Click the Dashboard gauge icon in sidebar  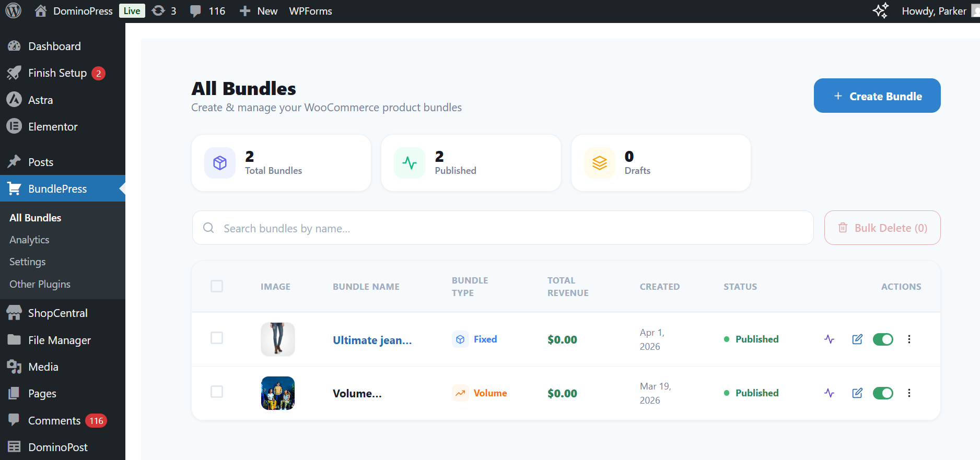coord(14,46)
